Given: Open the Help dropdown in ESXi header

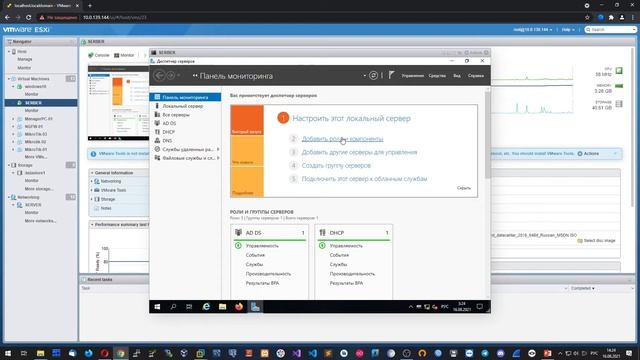Looking at the screenshot, I should (568, 30).
